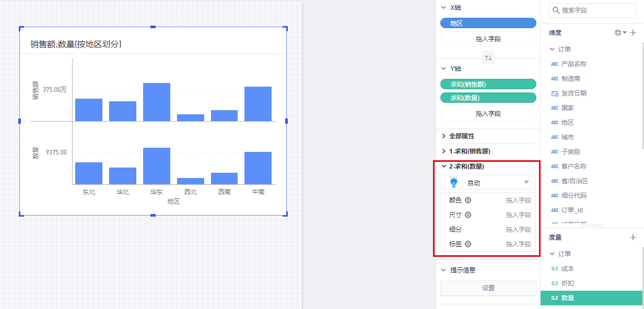Open the 颜色 settings gear
644x309 pixels.
pos(468,200)
